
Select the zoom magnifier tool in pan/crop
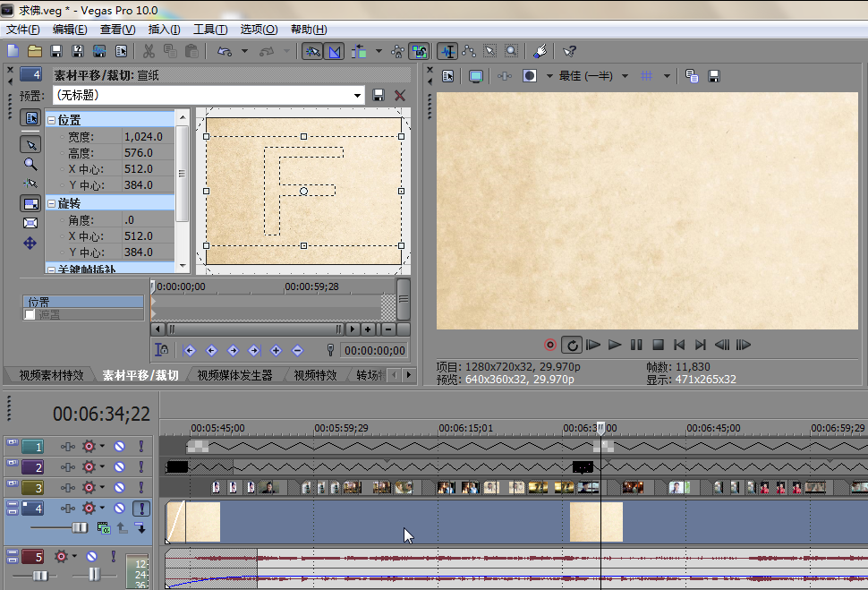click(x=30, y=164)
